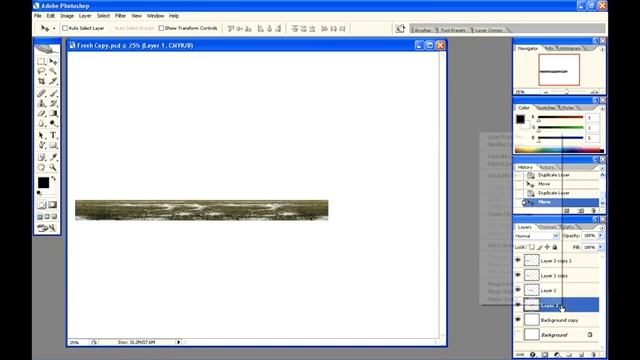The width and height of the screenshot is (640, 360).
Task: Select the History Brush tool
Action: (x=53, y=104)
